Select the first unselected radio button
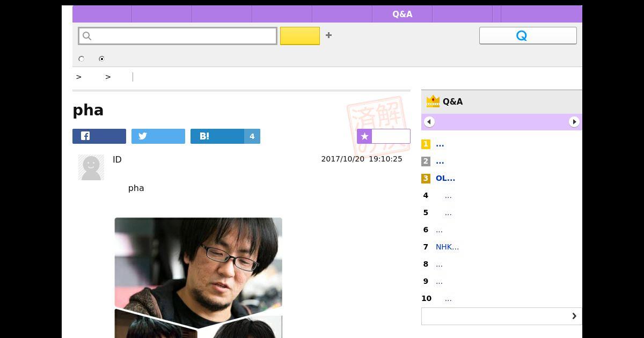The image size is (644, 338). pos(82,59)
